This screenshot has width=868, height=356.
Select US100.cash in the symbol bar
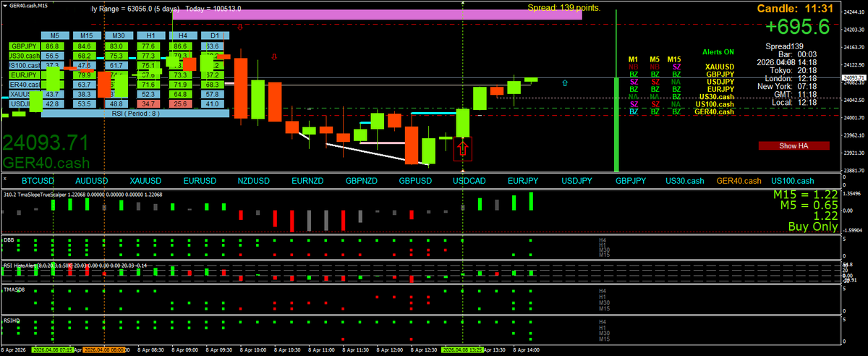click(x=793, y=181)
